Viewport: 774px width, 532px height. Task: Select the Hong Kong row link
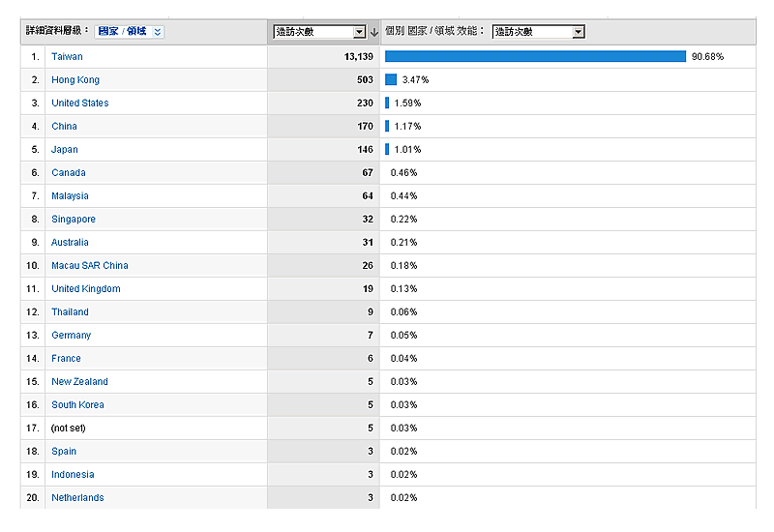(74, 80)
